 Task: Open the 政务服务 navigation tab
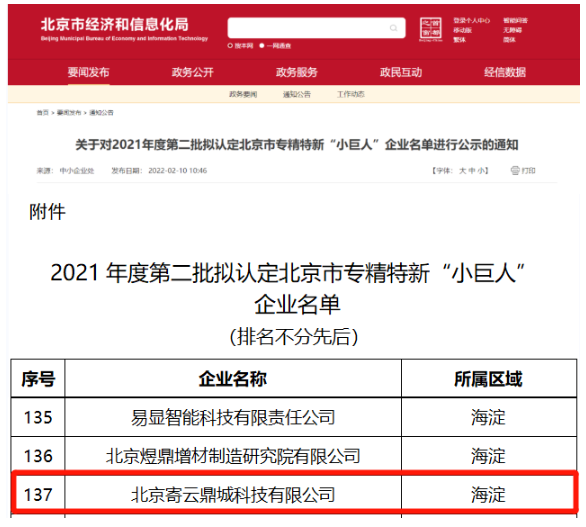click(297, 72)
